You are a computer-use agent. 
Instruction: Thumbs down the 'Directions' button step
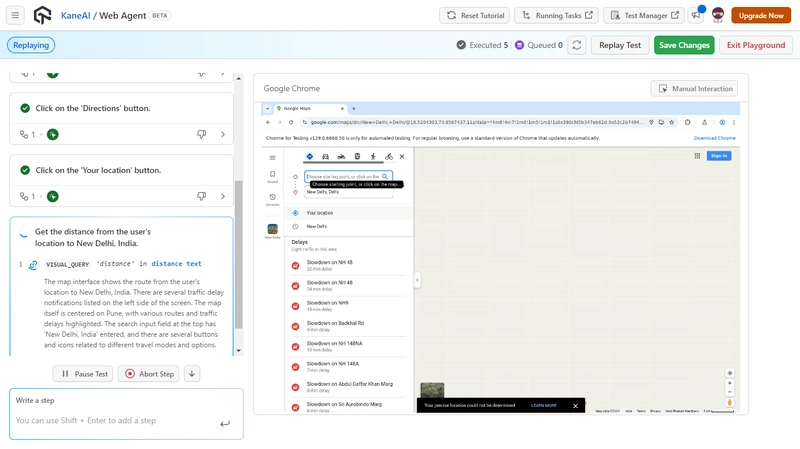[202, 134]
